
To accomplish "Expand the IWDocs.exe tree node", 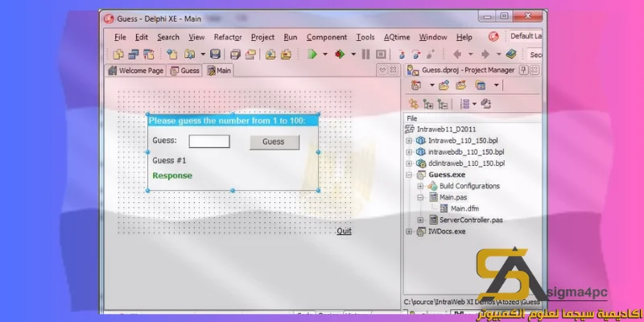I will 409,232.
